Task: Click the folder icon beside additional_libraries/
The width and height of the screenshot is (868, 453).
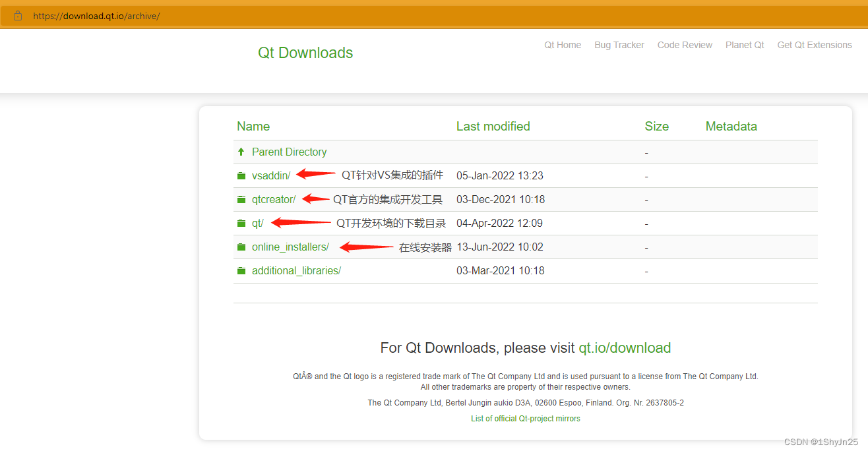Action: pyautogui.click(x=241, y=271)
